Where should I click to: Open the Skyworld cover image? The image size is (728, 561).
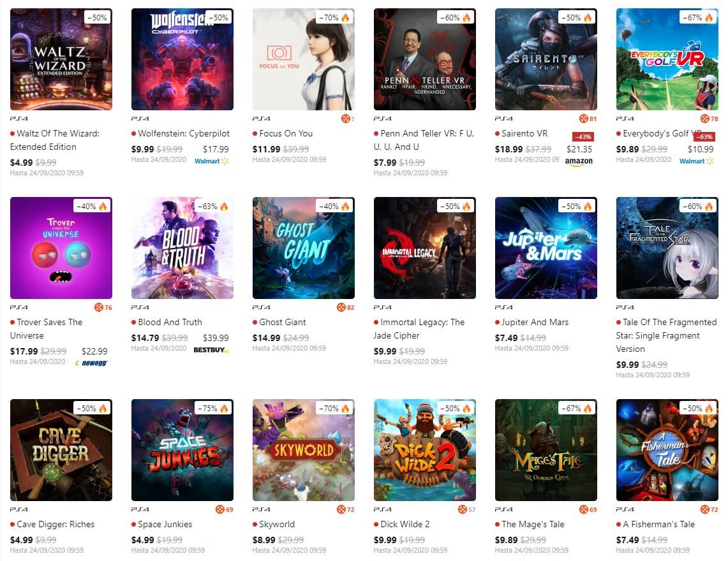[x=304, y=450]
